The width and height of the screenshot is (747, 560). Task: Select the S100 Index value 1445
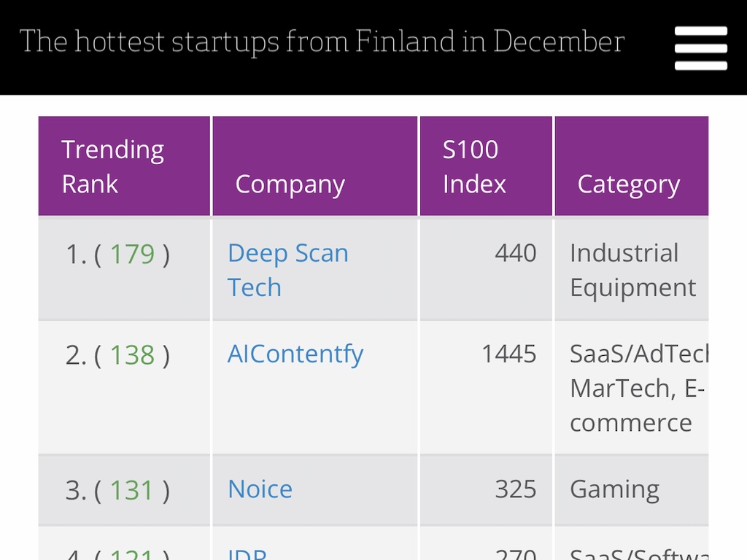[x=508, y=354]
